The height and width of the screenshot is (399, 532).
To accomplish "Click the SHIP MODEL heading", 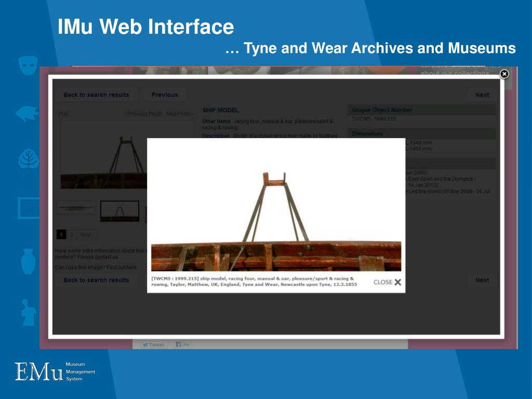I will click(220, 110).
